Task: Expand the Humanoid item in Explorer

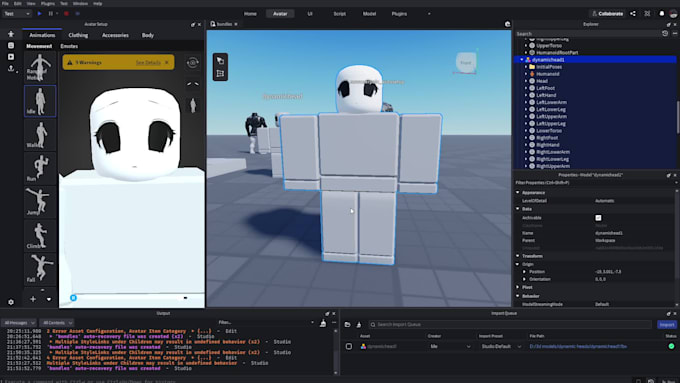Action: click(526, 74)
